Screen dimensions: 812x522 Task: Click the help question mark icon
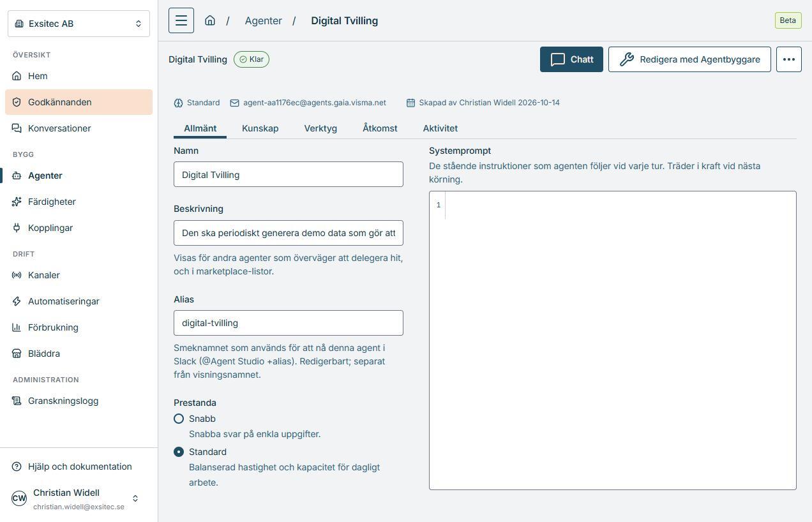17,466
